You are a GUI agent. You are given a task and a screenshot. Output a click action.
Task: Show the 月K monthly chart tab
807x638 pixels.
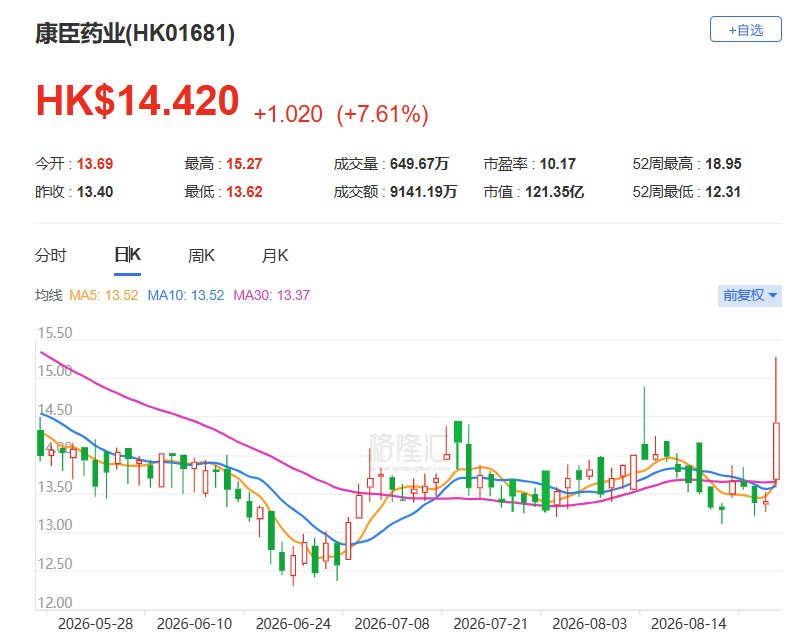[x=275, y=255]
